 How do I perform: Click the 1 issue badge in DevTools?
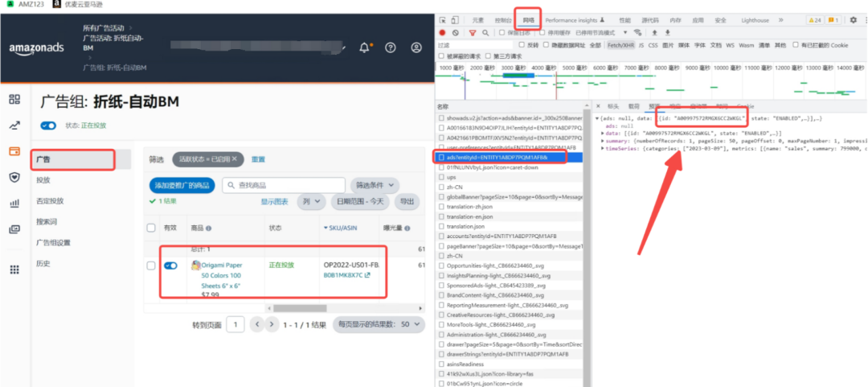[833, 20]
